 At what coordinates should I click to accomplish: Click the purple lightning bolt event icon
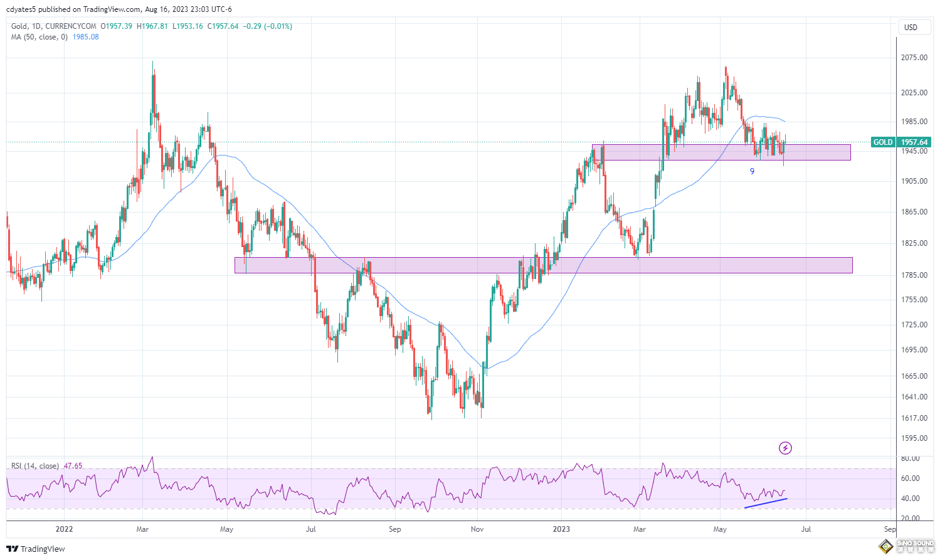pyautogui.click(x=785, y=448)
